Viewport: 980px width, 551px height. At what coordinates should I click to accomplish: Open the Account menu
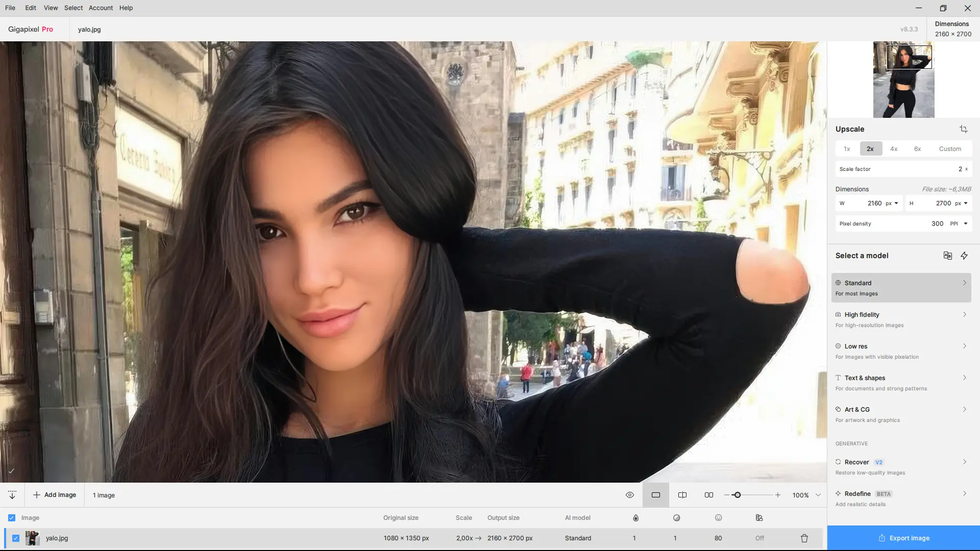[101, 8]
